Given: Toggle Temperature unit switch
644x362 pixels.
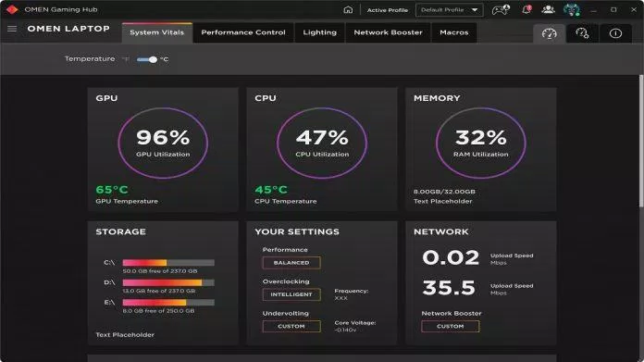Looking at the screenshot, I should pos(147,59).
